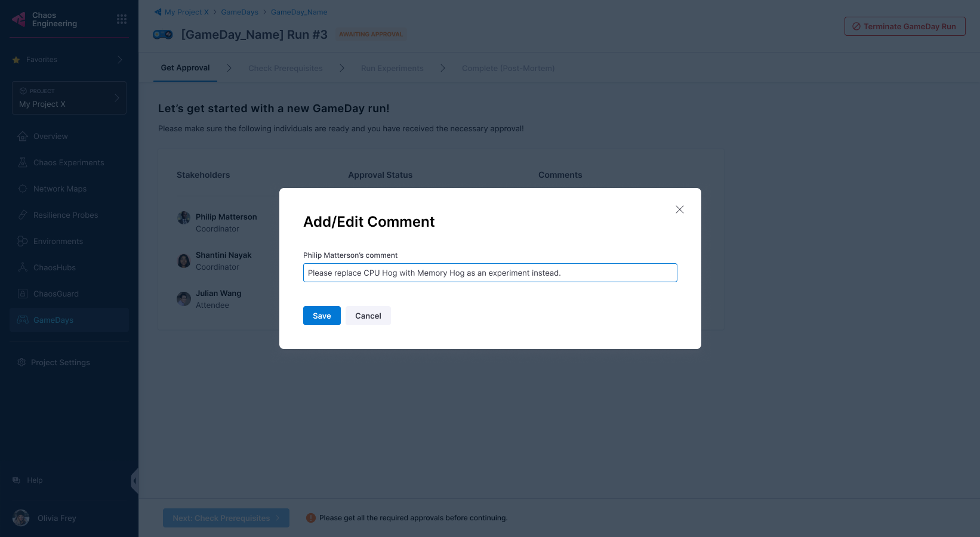
Task: Click the Philip Matterson comment text field
Action: [489, 273]
